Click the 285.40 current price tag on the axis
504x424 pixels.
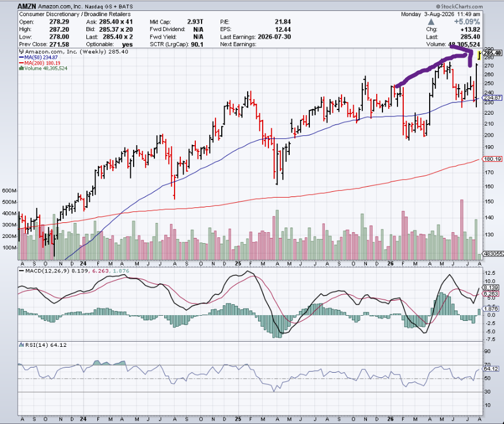coord(492,53)
